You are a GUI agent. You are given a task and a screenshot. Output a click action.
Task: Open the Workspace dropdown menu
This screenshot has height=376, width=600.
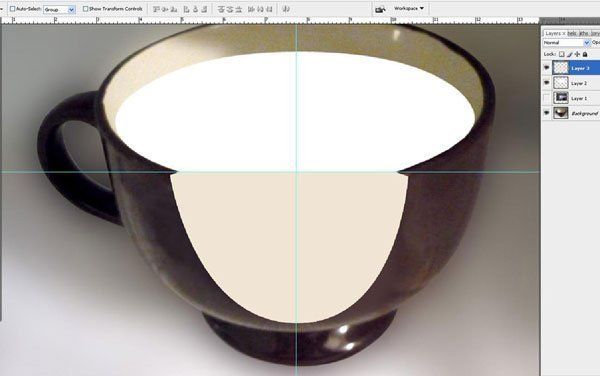[x=409, y=8]
